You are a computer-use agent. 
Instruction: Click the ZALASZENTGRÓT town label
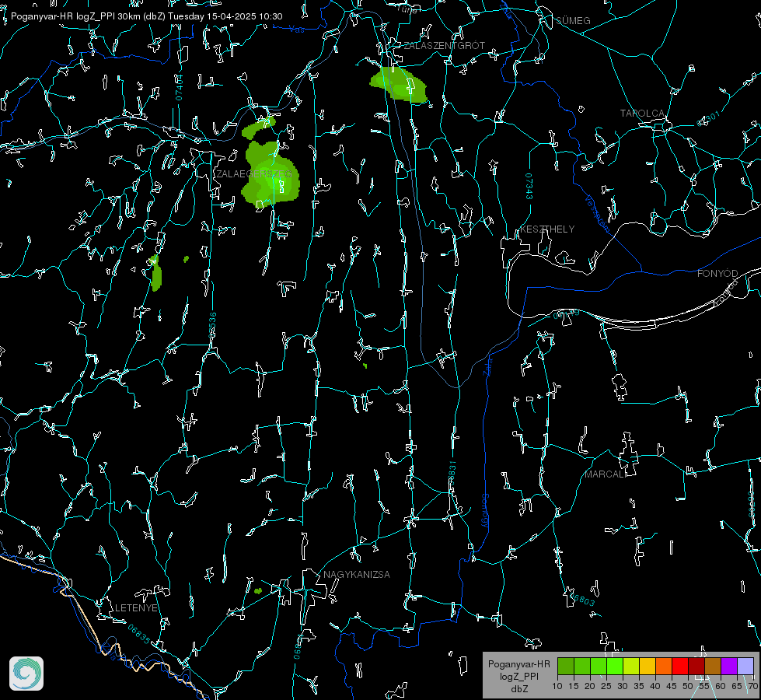(x=445, y=46)
